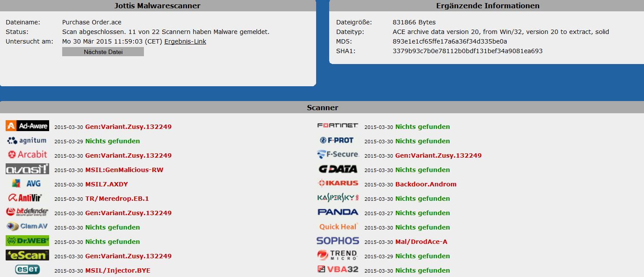Click the Scanner section header
The height and width of the screenshot is (277, 644).
pos(322,107)
